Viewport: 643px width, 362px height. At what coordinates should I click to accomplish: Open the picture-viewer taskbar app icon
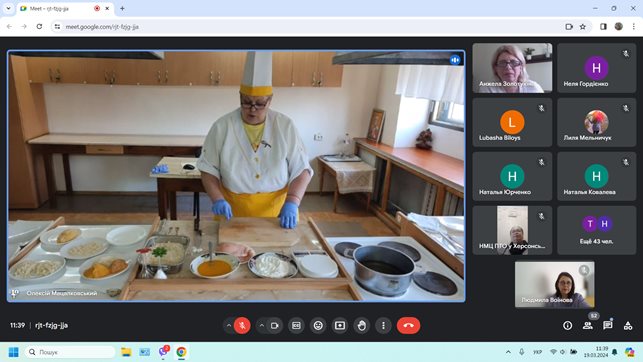[144, 352]
